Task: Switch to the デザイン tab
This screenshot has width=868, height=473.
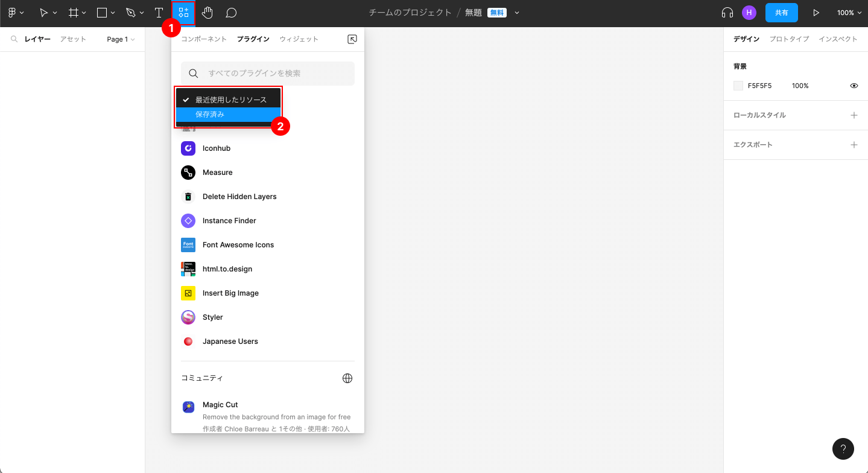Action: [x=746, y=39]
